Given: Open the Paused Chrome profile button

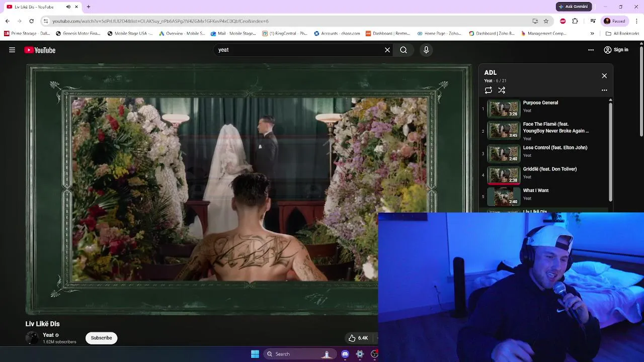Looking at the screenshot, I should 615,21.
